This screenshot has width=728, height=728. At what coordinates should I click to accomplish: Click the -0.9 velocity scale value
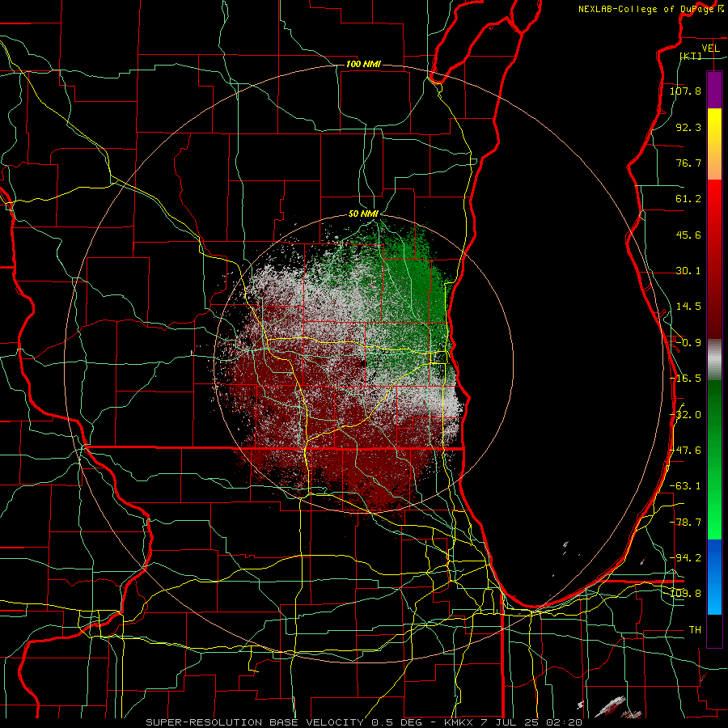[688, 343]
